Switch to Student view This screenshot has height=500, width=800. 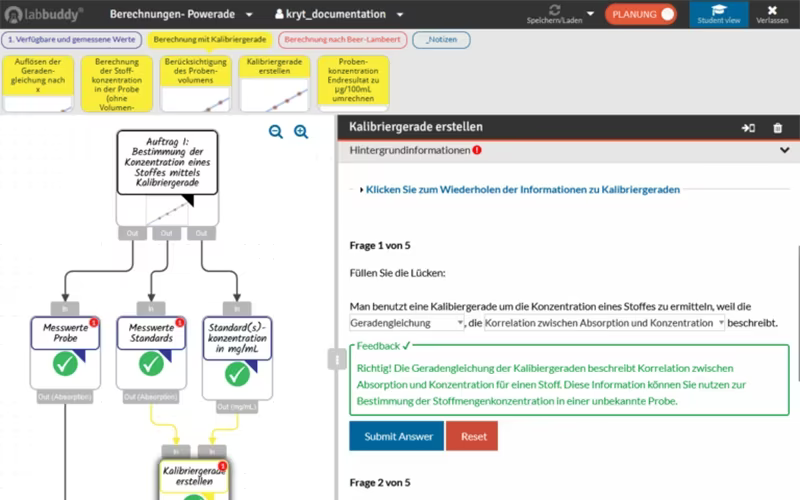[719, 14]
